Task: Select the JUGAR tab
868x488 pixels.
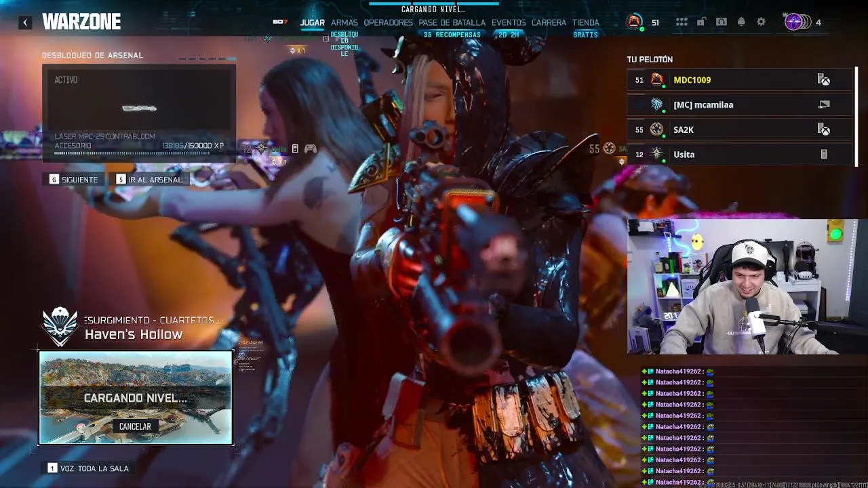Action: point(313,22)
